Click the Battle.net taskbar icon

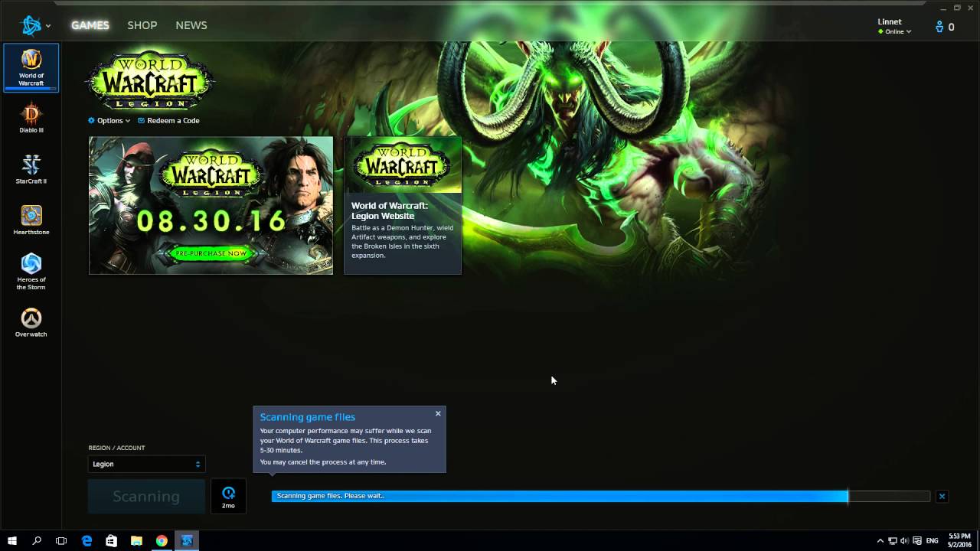(187, 540)
